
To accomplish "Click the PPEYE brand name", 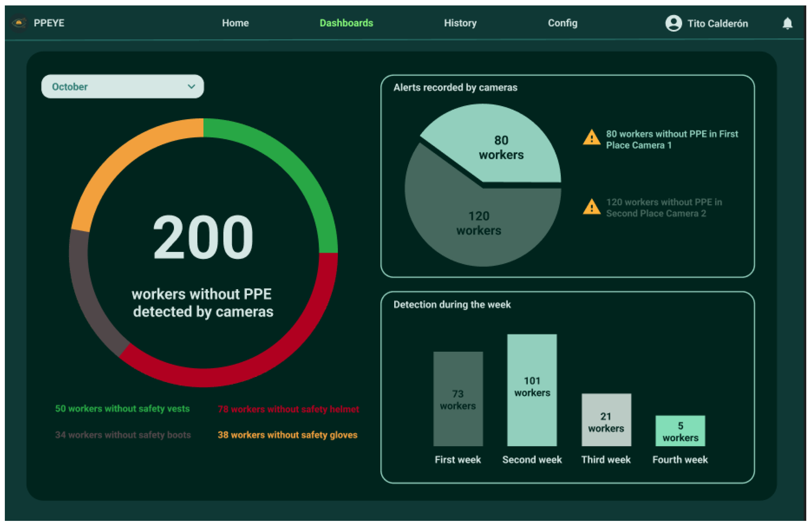I will pos(49,23).
